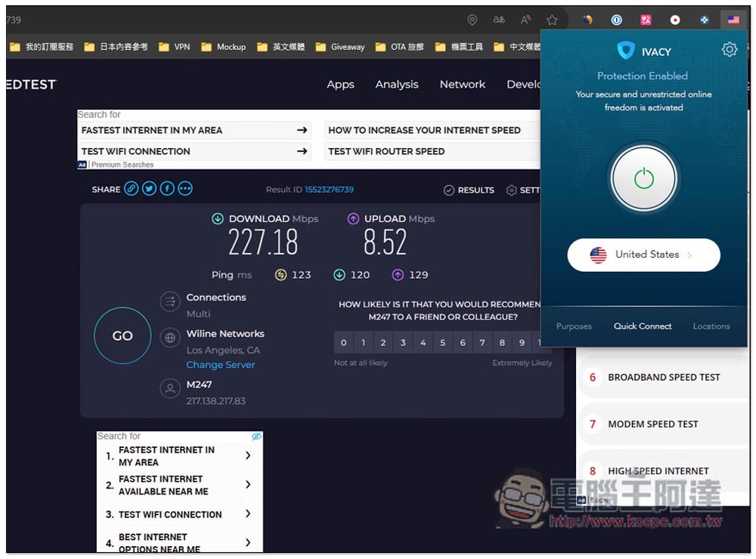Click the GO button to start test

122,335
